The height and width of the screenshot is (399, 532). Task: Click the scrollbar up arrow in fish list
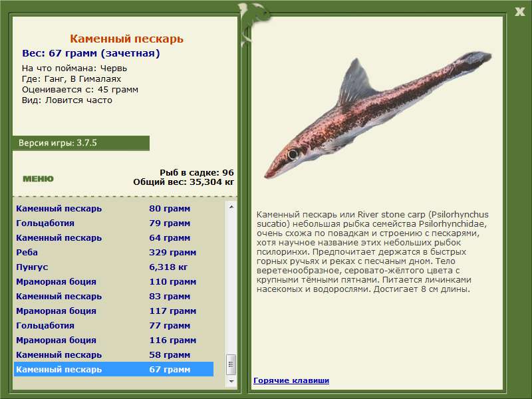[231, 207]
